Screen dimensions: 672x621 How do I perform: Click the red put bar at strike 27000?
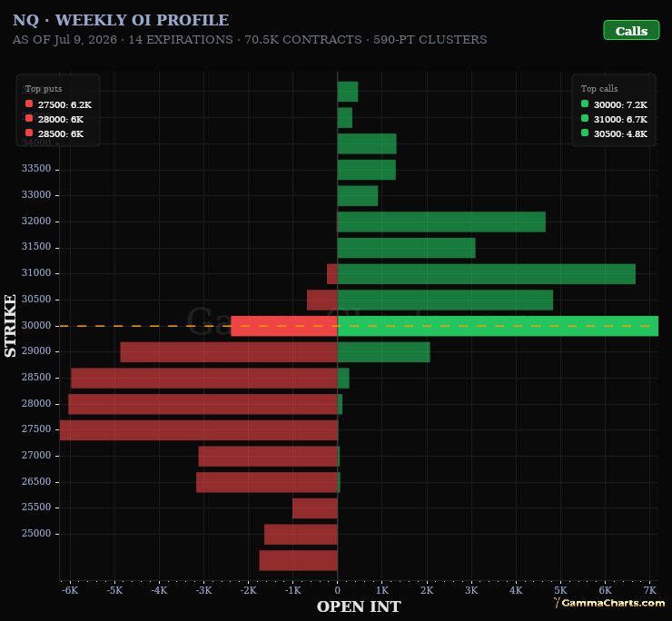[x=268, y=456]
